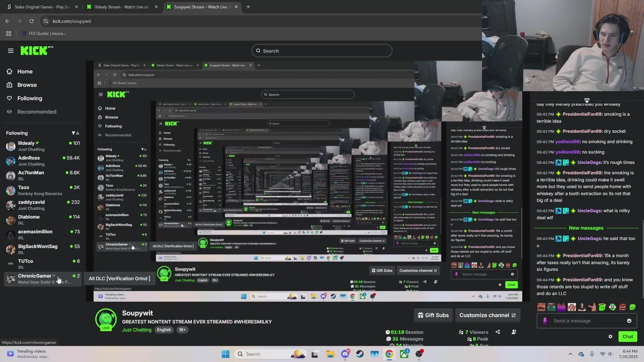Open the Recommended section in the sidebar

pyautogui.click(x=31, y=112)
